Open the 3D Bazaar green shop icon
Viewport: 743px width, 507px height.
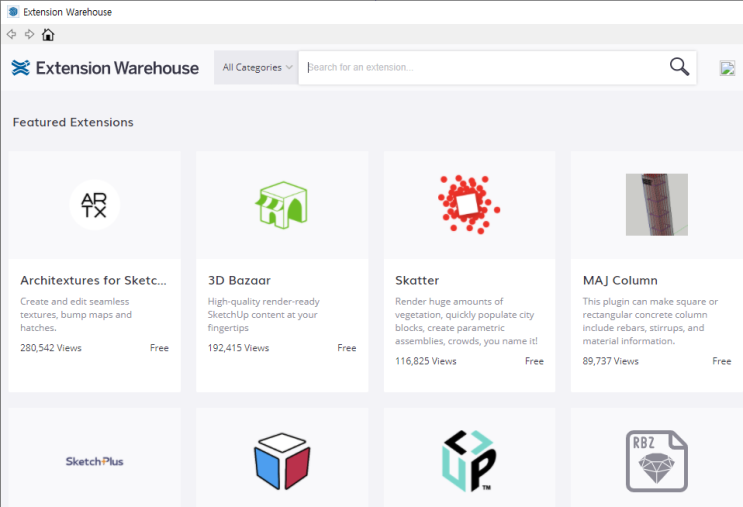point(282,205)
